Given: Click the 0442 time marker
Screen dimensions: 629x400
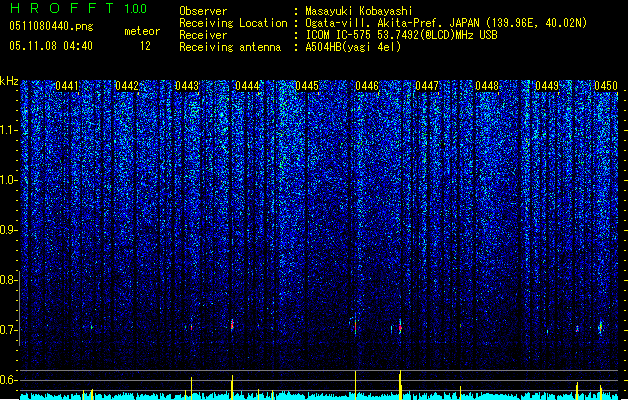Looking at the screenshot, I should coord(127,86).
